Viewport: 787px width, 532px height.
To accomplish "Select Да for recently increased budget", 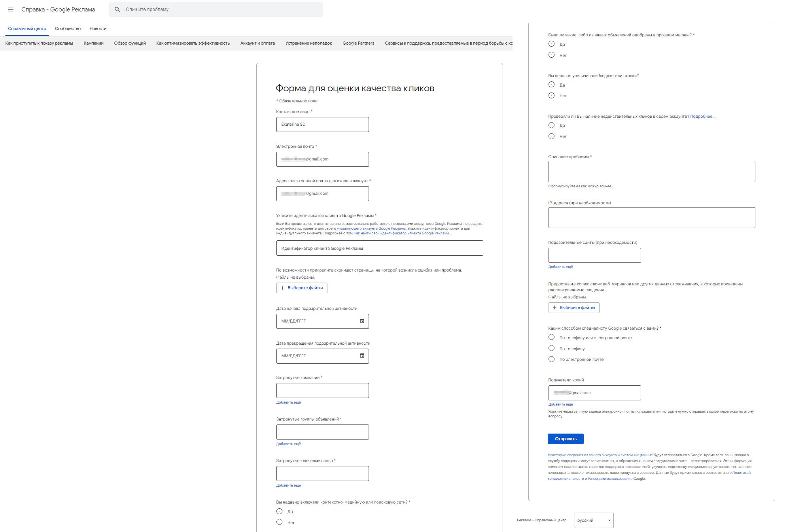I will (552, 85).
